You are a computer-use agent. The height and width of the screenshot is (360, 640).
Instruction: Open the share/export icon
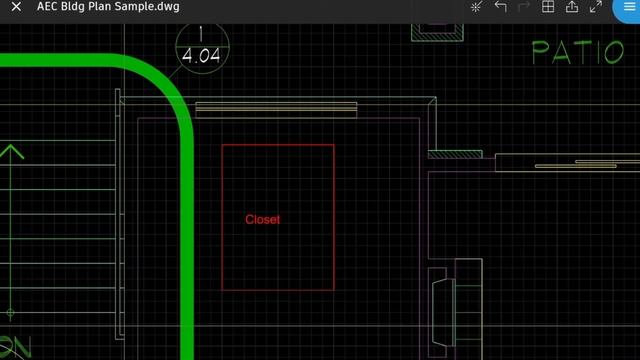pyautogui.click(x=572, y=7)
